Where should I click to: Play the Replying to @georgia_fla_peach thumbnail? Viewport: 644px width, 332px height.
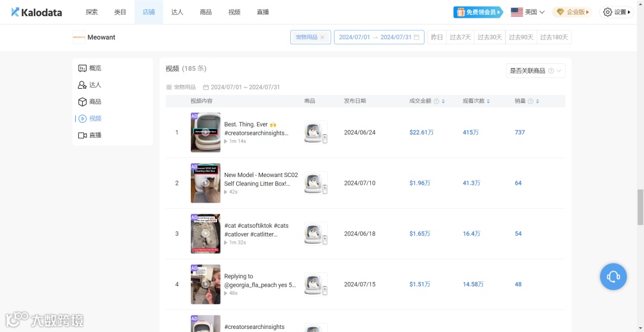pos(205,284)
